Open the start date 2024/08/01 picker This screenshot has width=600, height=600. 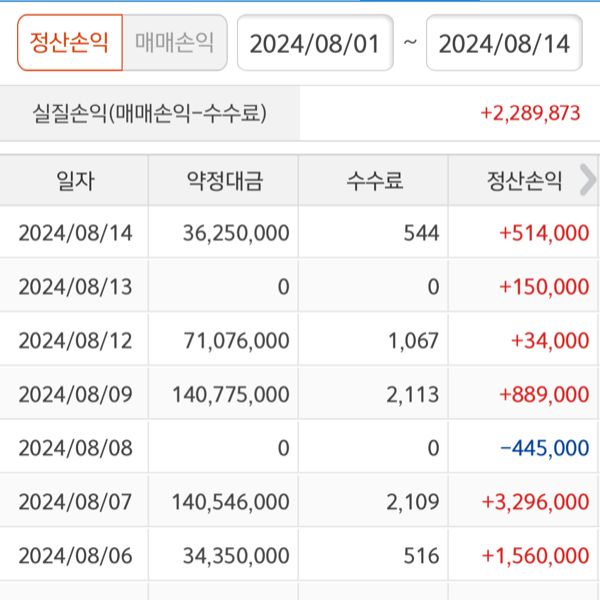pyautogui.click(x=314, y=43)
